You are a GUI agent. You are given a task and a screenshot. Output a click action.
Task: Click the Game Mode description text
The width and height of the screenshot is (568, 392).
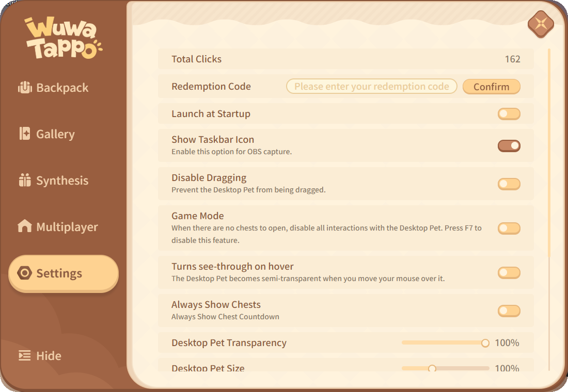coord(326,234)
